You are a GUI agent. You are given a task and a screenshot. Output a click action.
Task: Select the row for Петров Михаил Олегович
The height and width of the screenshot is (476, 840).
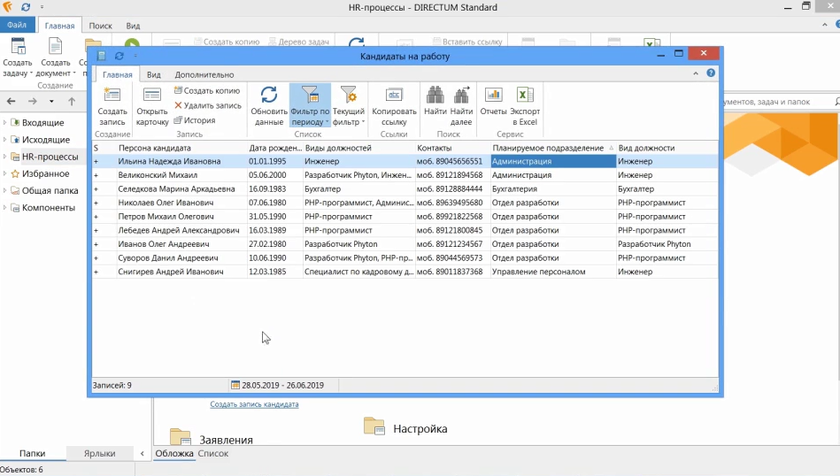pyautogui.click(x=165, y=216)
